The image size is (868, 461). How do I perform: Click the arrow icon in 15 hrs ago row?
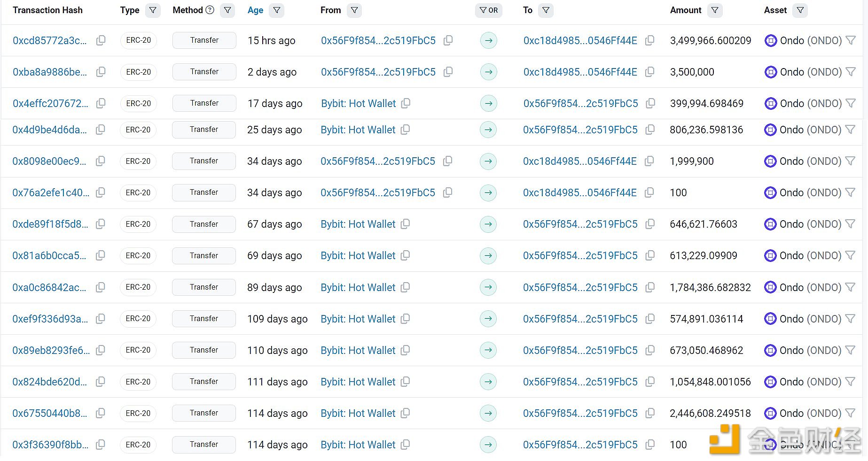tap(489, 40)
